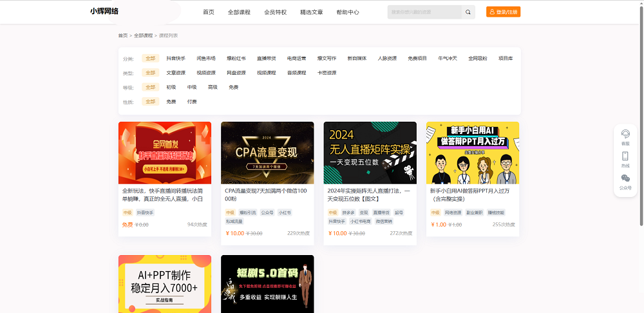Filter by 文章资源 type

[x=176, y=73]
